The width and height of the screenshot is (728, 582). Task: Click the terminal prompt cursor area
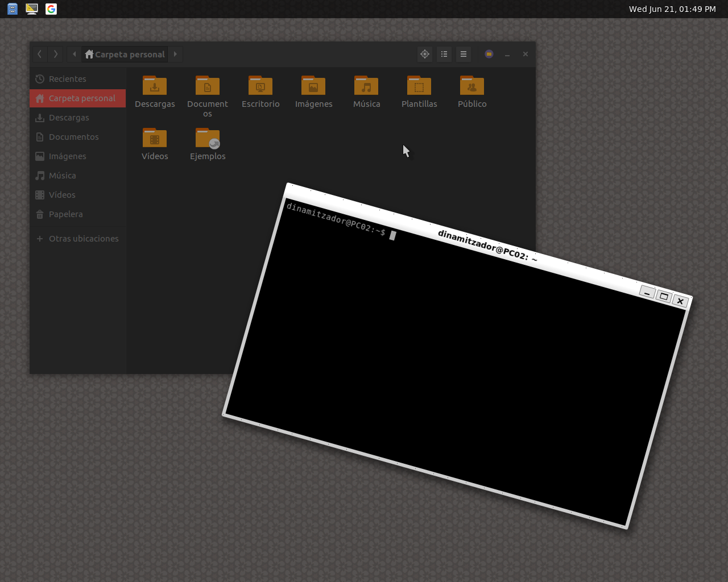[392, 235]
